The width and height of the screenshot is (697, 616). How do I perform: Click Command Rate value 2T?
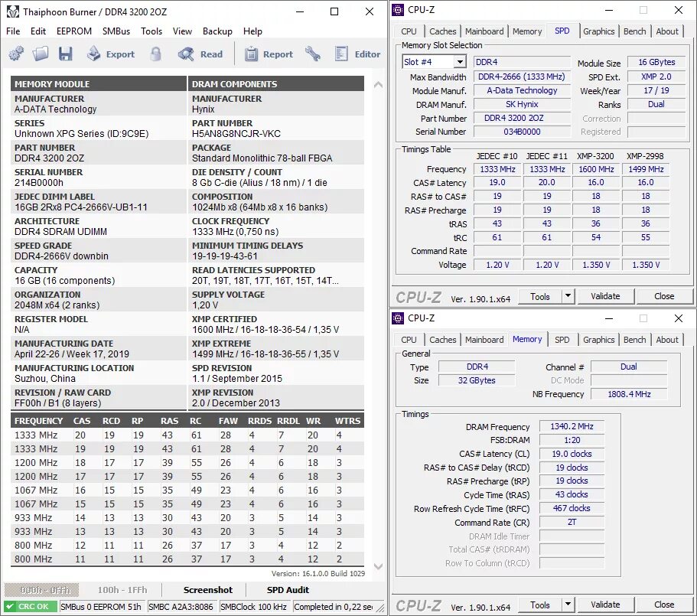click(x=572, y=522)
